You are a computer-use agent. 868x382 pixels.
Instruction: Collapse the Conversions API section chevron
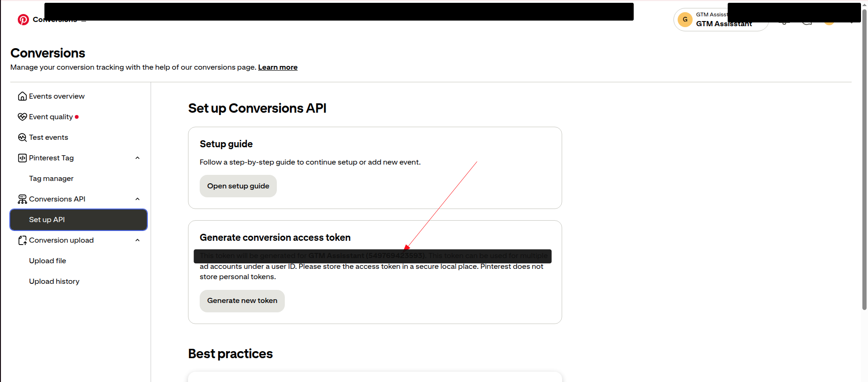pos(137,199)
